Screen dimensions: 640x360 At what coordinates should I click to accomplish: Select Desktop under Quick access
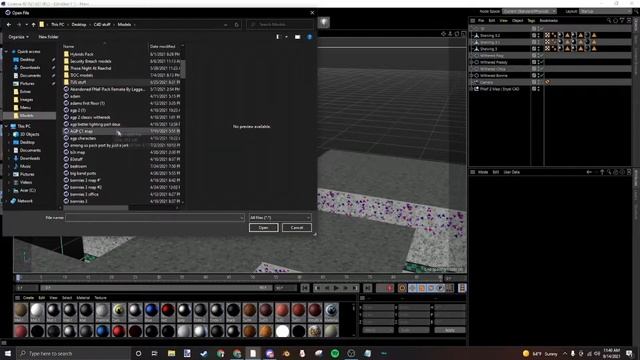pyautogui.click(x=27, y=60)
